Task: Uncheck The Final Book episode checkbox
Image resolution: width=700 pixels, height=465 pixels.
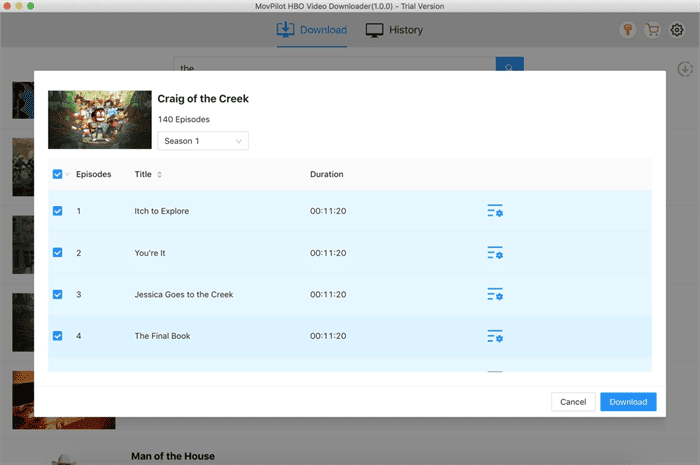Action: click(57, 336)
